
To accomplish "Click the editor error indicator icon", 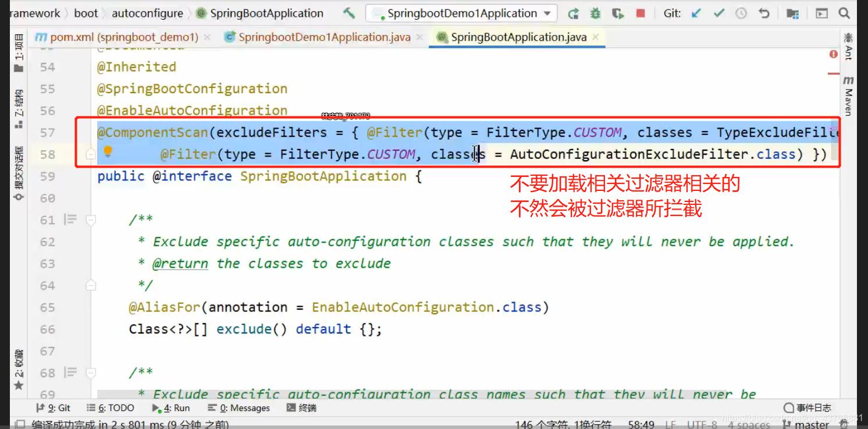I will [834, 54].
